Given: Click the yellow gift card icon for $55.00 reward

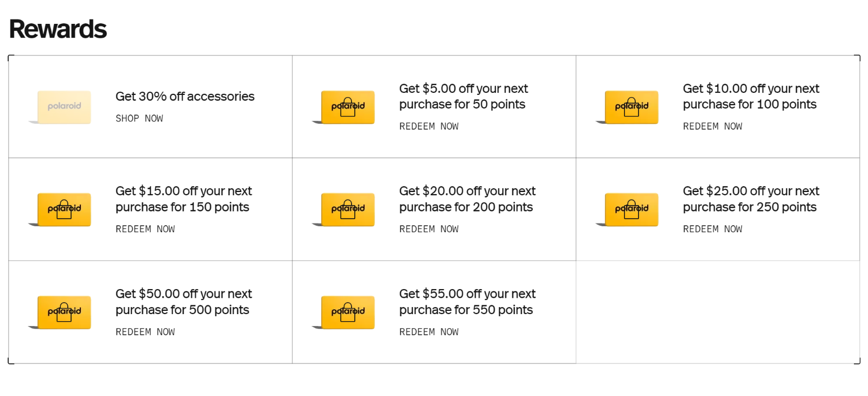Looking at the screenshot, I should point(348,312).
